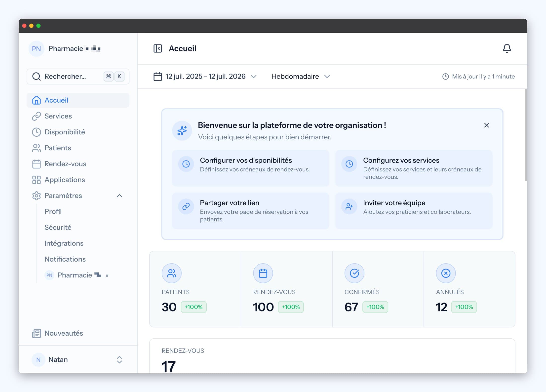Viewport: 546px width, 392px height.
Task: Click the calendar icon beside the date range
Action: coord(157,77)
